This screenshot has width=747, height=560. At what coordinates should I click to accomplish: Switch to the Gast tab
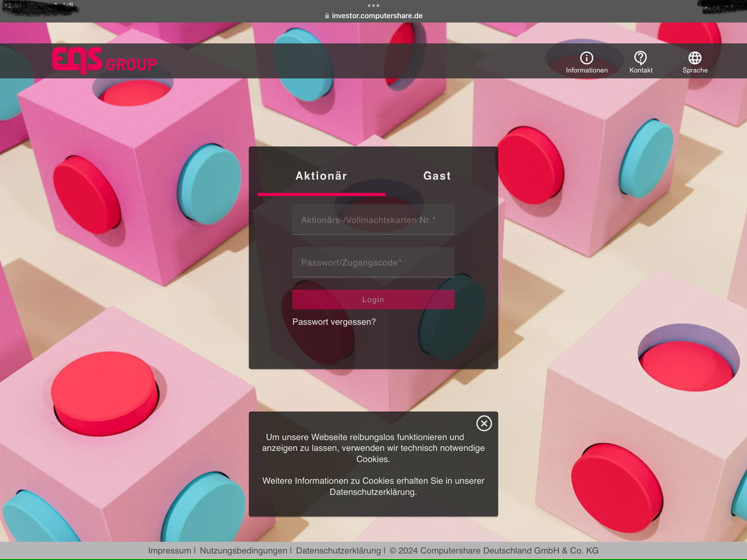pos(437,176)
